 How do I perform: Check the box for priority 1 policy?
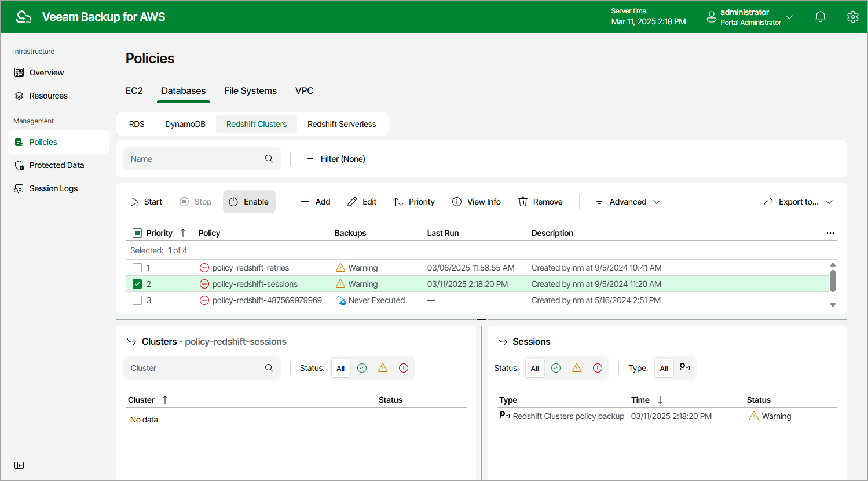pyautogui.click(x=137, y=268)
